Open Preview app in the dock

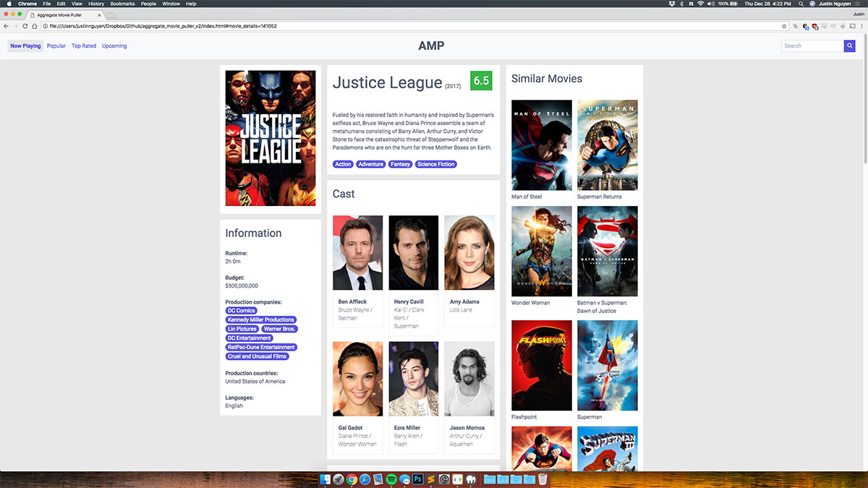(x=378, y=479)
